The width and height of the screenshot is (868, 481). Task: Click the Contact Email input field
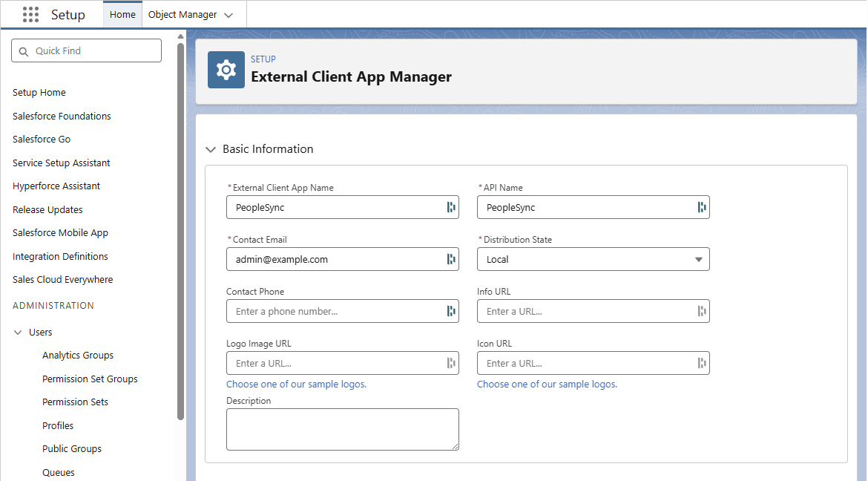[x=342, y=259]
